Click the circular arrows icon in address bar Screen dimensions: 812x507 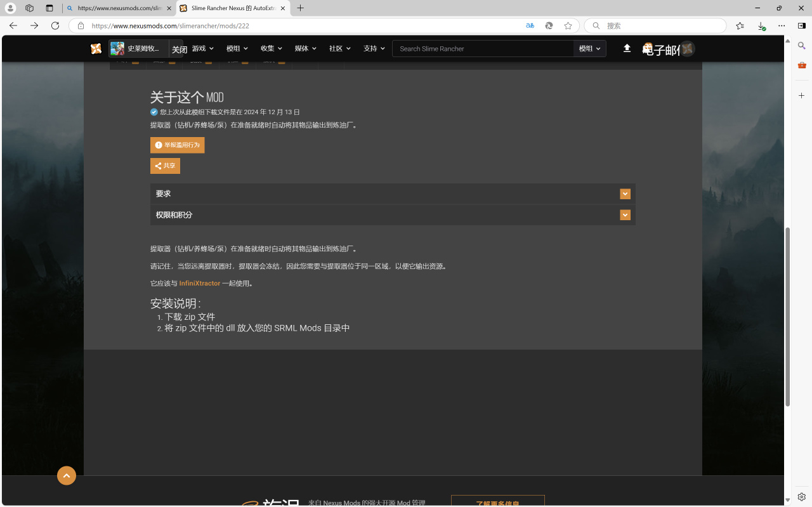549,26
